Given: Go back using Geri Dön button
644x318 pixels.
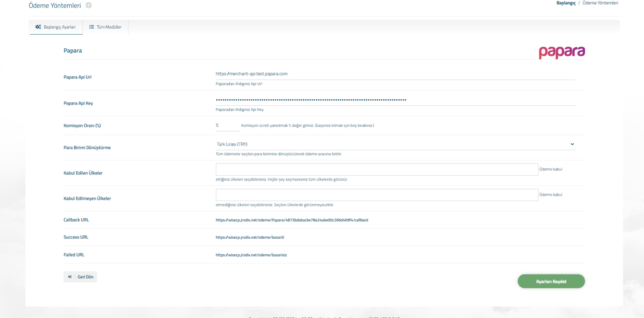Looking at the screenshot, I should coord(80,277).
